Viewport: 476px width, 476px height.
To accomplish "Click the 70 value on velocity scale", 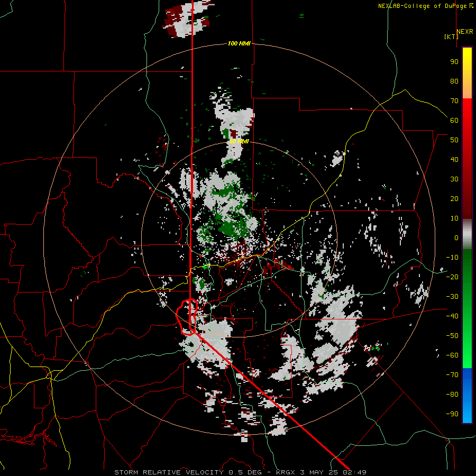I will click(454, 101).
